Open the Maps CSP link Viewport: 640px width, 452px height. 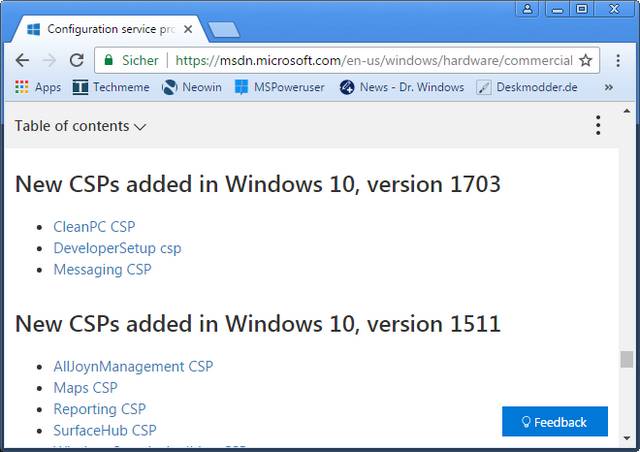pyautogui.click(x=85, y=387)
